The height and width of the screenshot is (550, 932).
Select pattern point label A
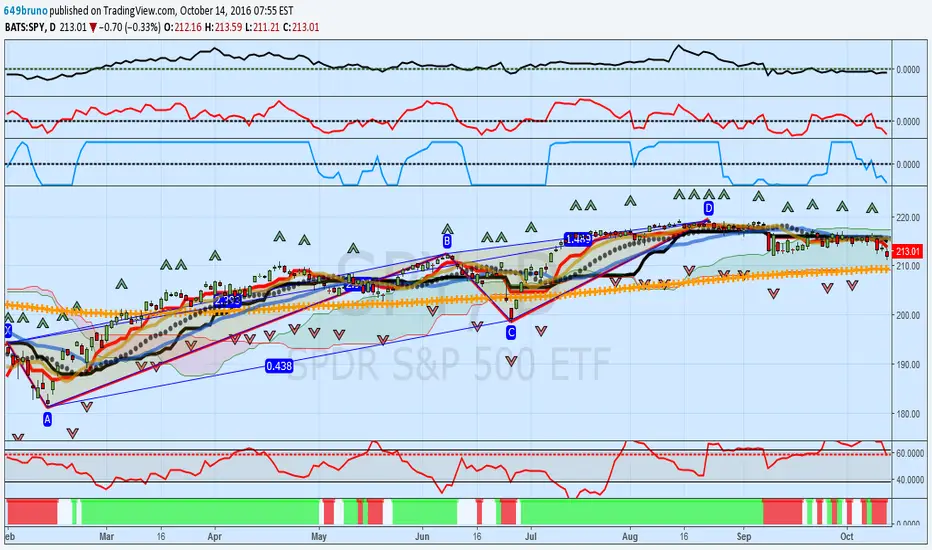48,419
